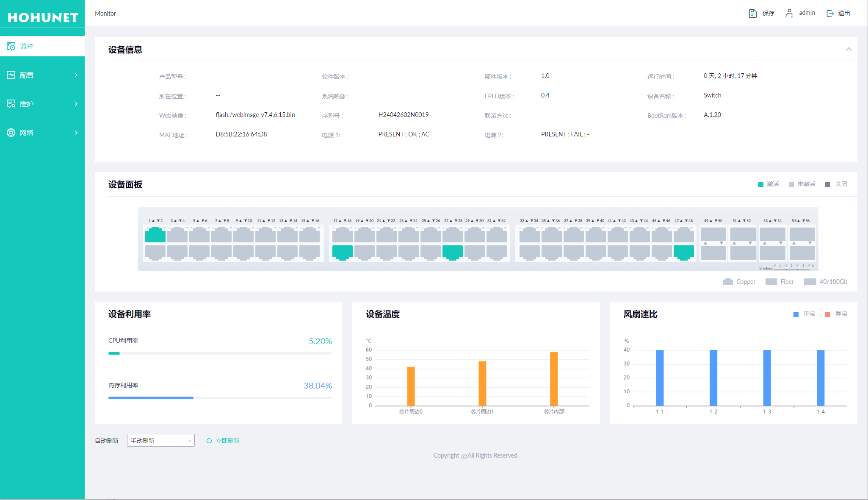The width and height of the screenshot is (868, 500).
Task: Open the 手动刷新 refresh mode dropdown
Action: [x=160, y=441]
